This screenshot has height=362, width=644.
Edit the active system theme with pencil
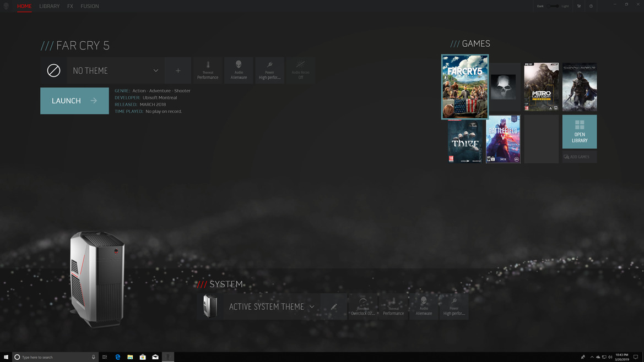334,306
